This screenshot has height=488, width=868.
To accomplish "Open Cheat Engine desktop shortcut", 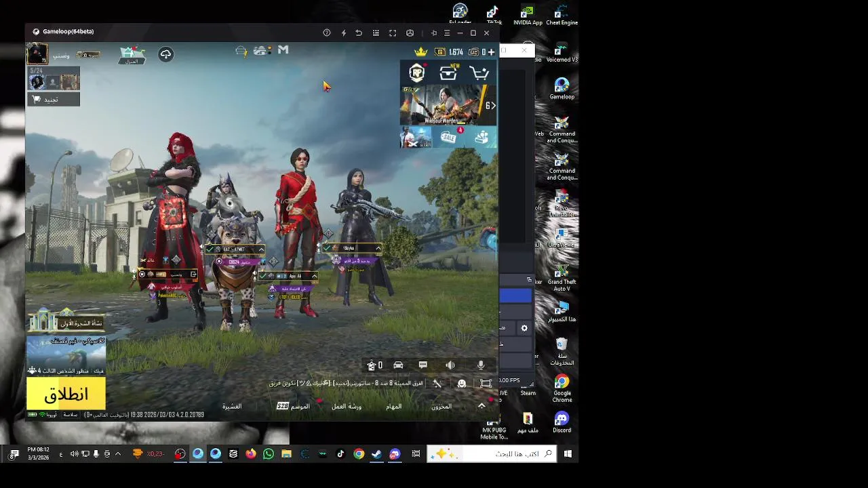I will pos(561,15).
